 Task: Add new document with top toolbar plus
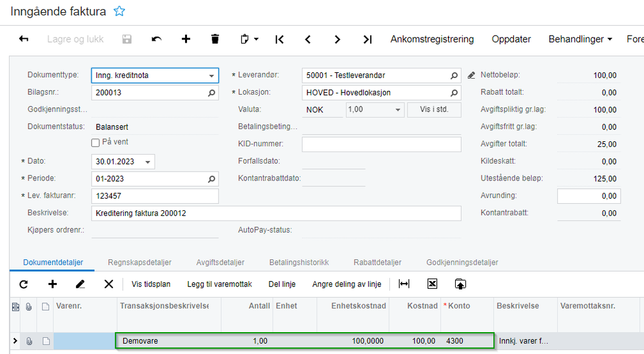pos(186,39)
